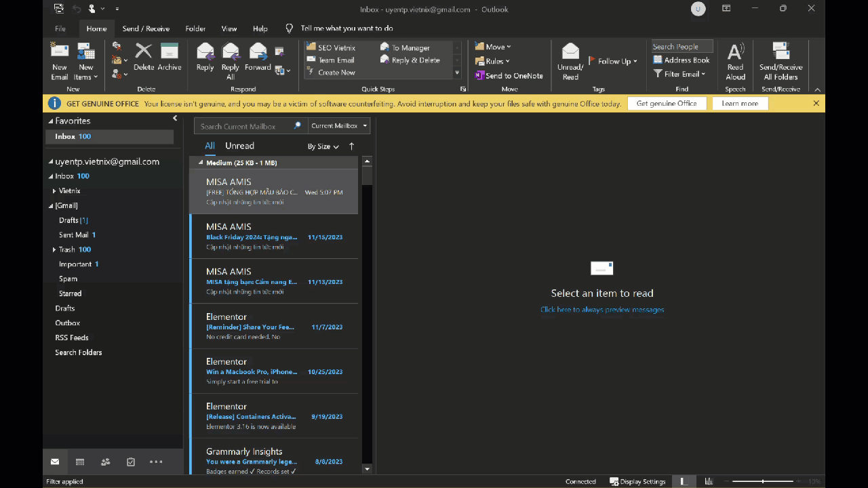Click Send/Receive All Folders

click(x=781, y=62)
